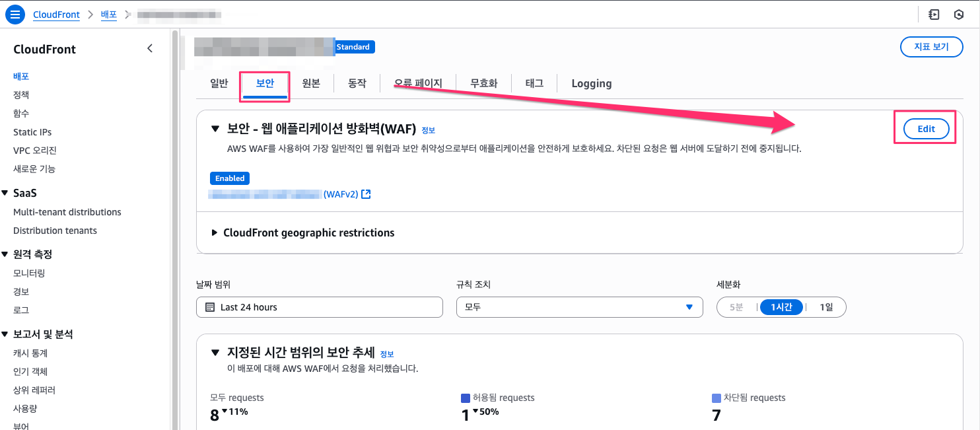The image size is (980, 430).
Task: Switch to the 일반 tab
Action: [219, 83]
